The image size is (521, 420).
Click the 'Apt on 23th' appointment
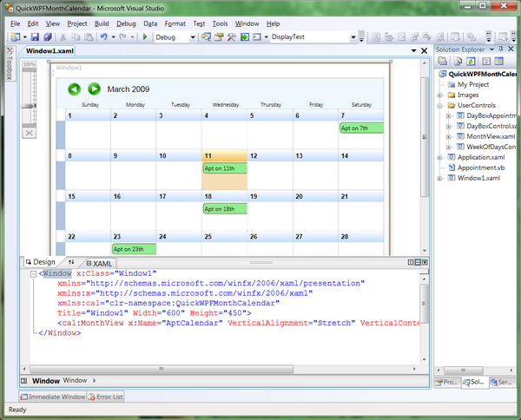(134, 249)
